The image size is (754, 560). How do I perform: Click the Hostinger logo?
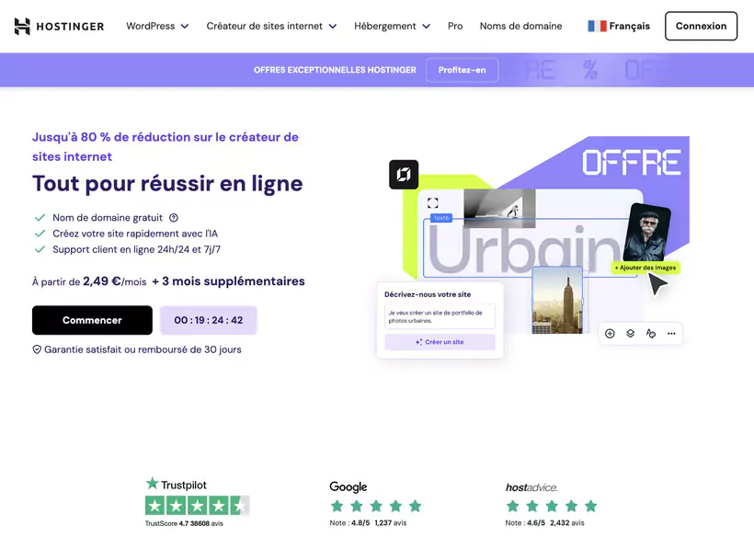pos(58,26)
